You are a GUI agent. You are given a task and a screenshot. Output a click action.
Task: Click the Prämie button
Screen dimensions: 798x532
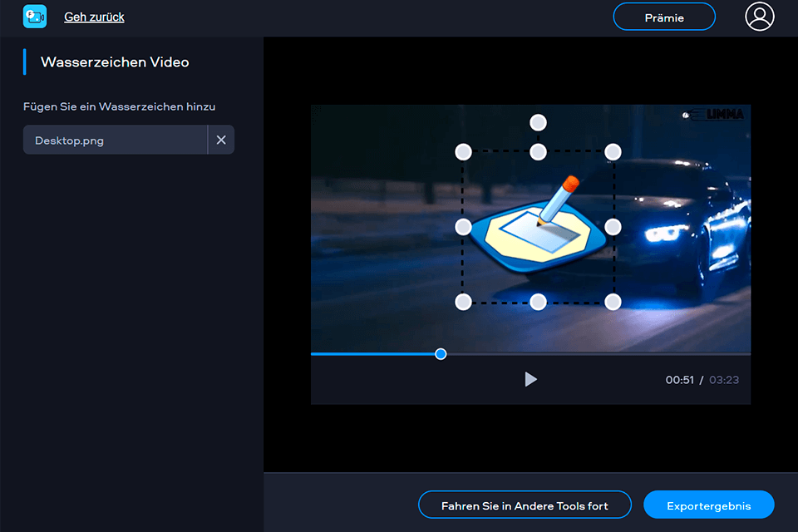coord(664,16)
